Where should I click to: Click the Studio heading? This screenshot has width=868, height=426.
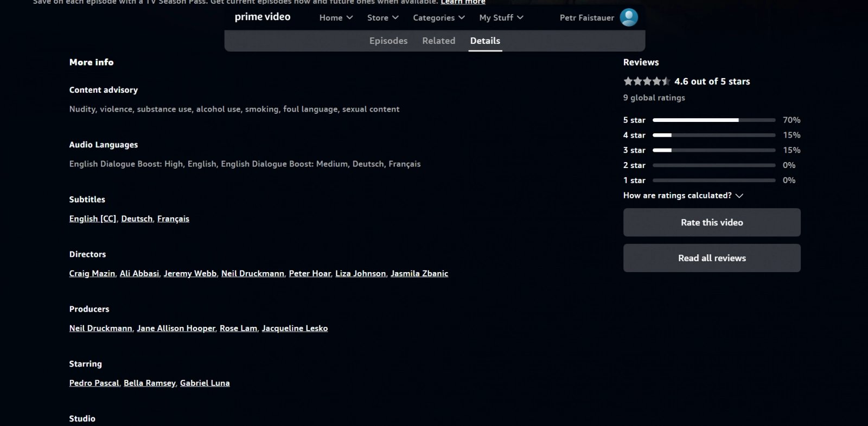click(x=82, y=418)
